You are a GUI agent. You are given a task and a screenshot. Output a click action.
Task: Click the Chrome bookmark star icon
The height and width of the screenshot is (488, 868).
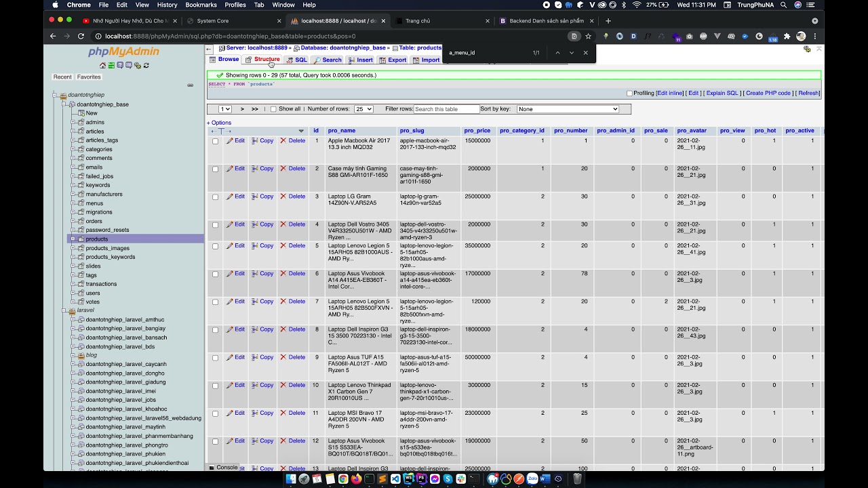tap(588, 36)
